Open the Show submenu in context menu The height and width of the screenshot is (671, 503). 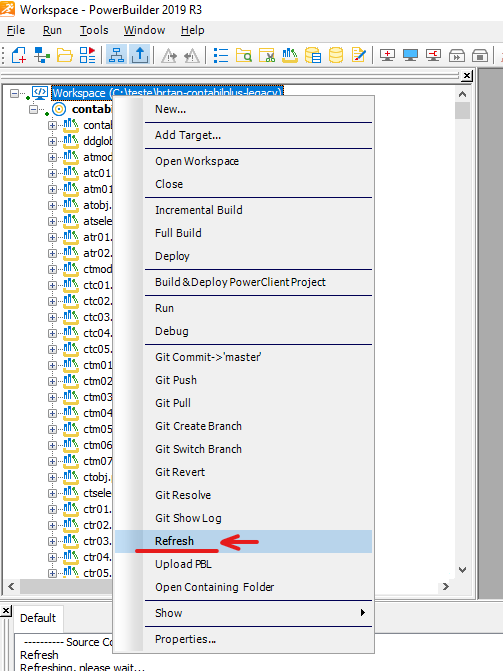click(x=258, y=613)
